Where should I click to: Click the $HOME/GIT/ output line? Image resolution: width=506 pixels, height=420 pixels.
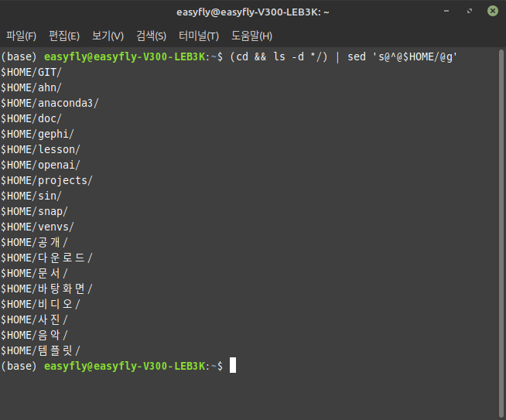point(31,72)
